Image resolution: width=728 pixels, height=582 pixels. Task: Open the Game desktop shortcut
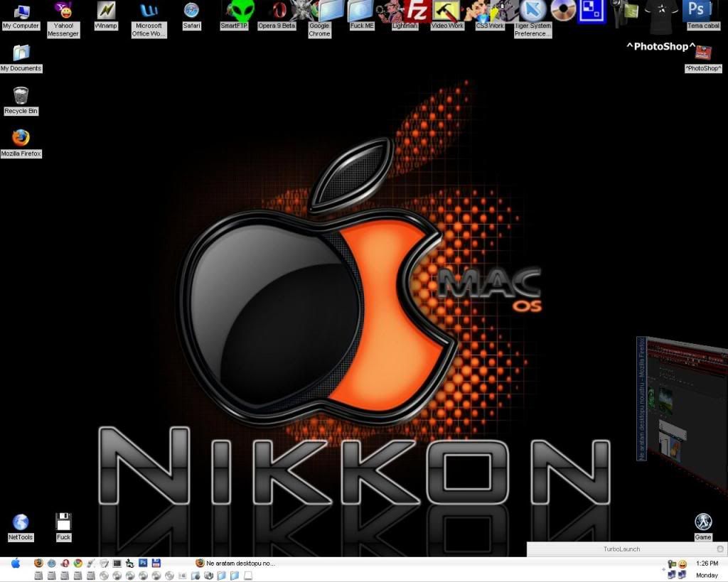click(x=703, y=527)
